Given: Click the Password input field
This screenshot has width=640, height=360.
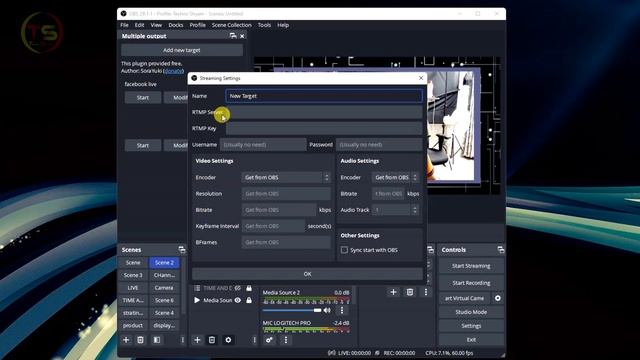Looking at the screenshot, I should (x=379, y=144).
